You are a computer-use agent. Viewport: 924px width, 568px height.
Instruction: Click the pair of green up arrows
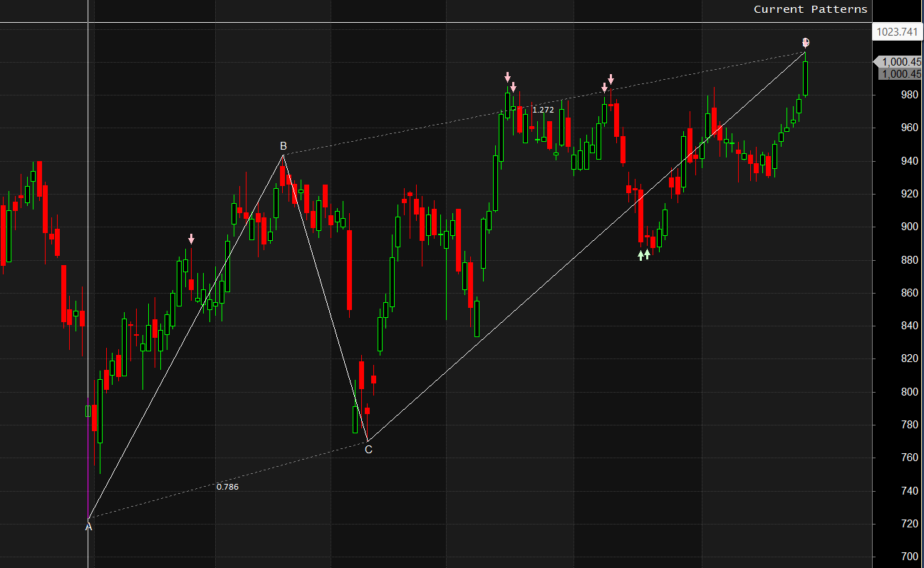tap(643, 254)
